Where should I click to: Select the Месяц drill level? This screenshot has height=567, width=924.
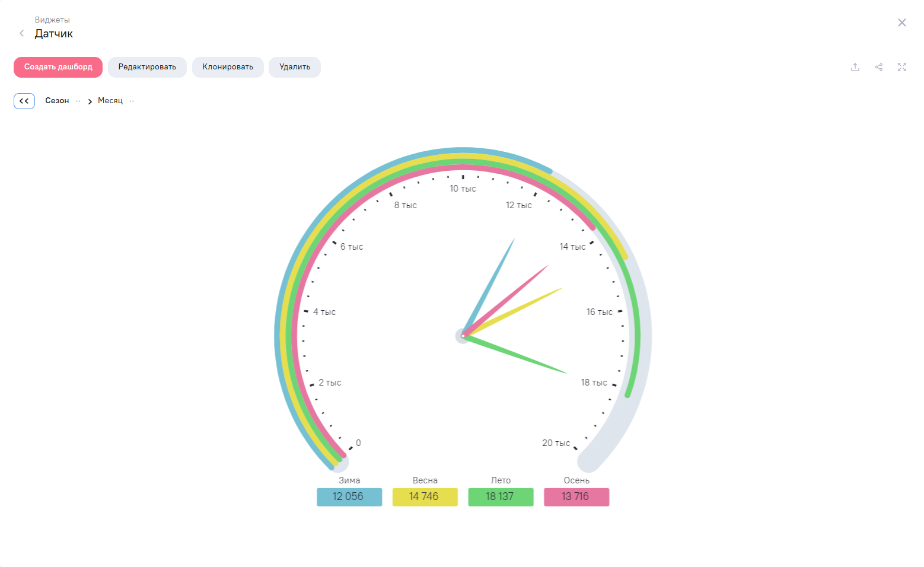click(x=110, y=101)
